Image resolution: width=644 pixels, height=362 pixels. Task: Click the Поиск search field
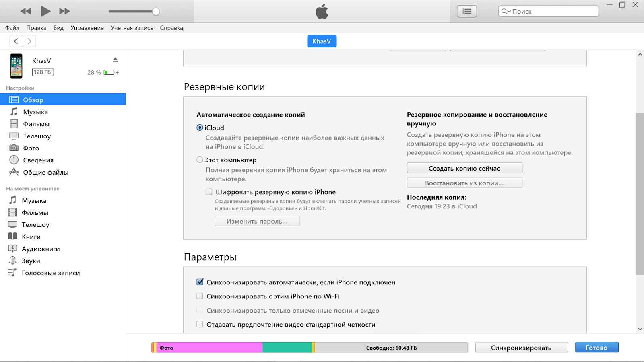(549, 11)
